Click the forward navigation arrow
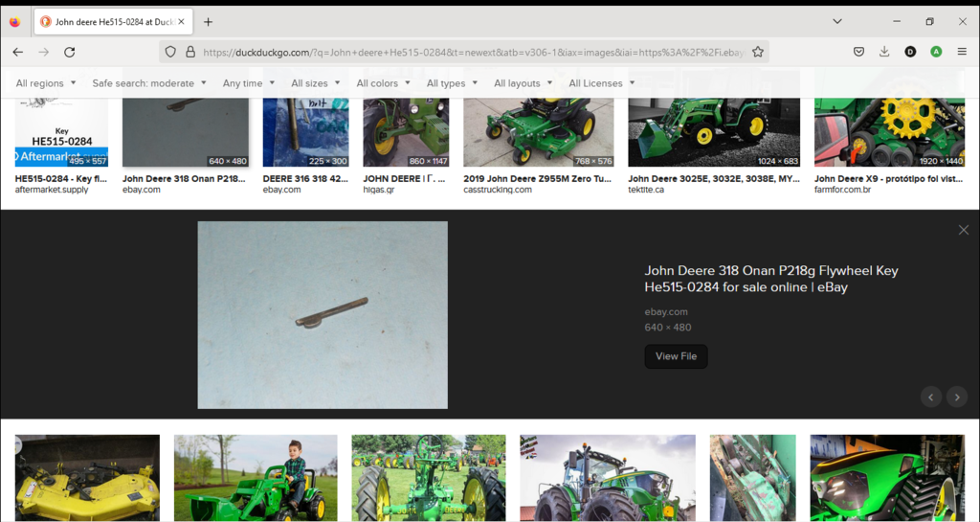Viewport: 980px width, 522px height. [43, 52]
